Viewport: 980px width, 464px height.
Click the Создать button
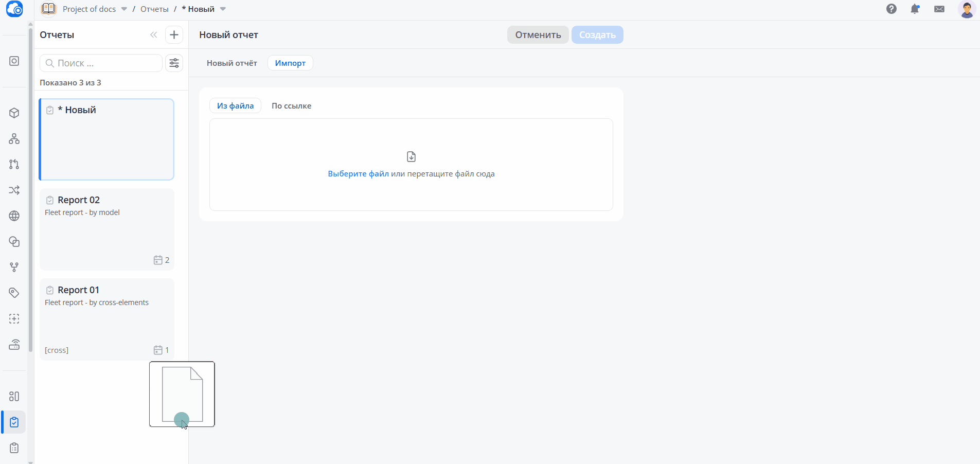point(597,35)
